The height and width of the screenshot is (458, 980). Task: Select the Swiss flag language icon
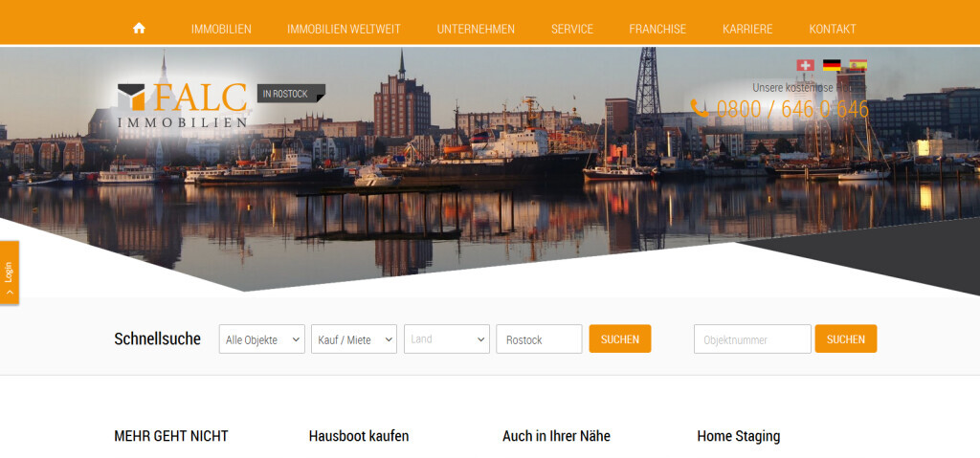[805, 65]
